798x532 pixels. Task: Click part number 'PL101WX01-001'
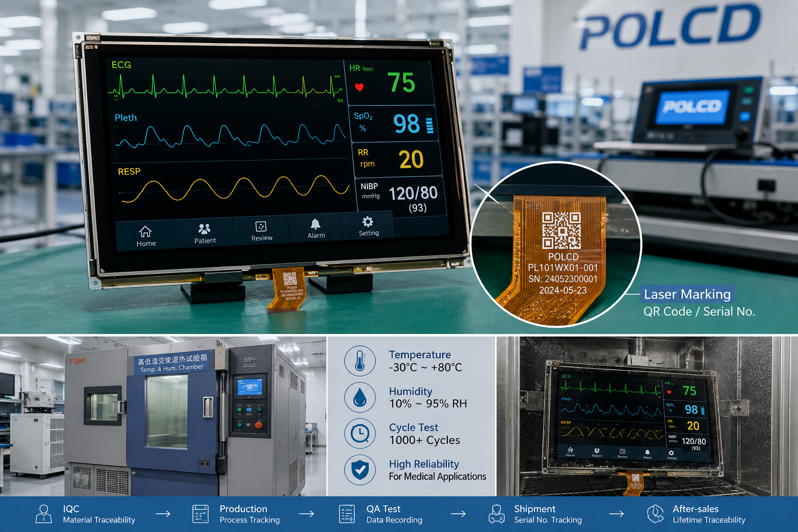[x=563, y=268]
